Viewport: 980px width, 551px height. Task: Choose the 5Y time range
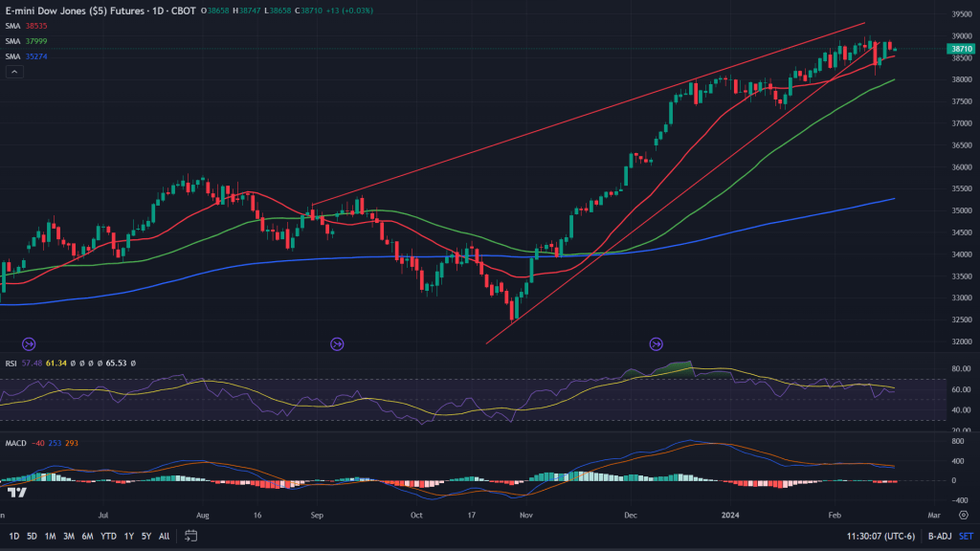point(145,537)
